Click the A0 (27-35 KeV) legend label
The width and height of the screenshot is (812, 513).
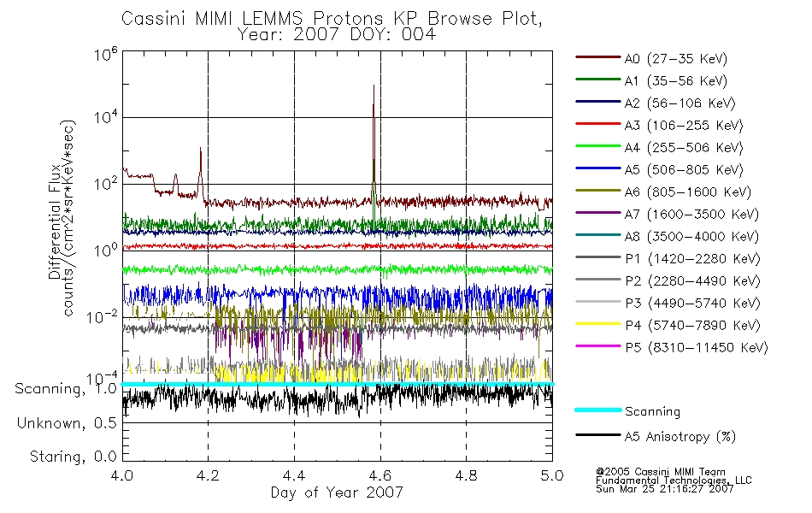[x=675, y=59]
